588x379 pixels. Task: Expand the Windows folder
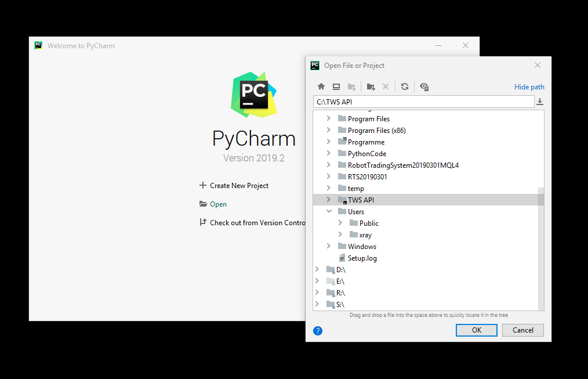328,246
